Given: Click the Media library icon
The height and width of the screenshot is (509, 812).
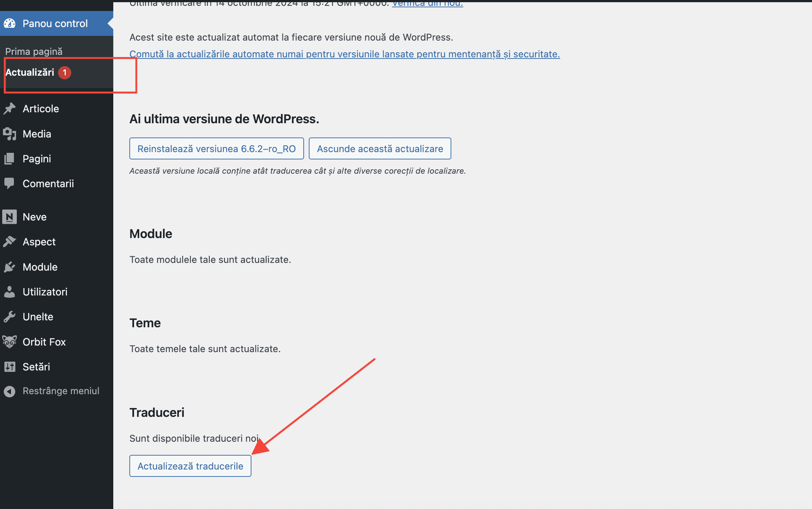Looking at the screenshot, I should pos(10,134).
